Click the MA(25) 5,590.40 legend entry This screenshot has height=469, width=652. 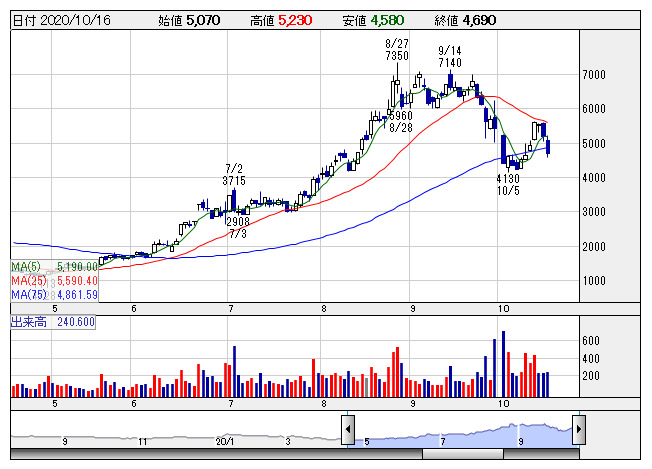tap(54, 281)
